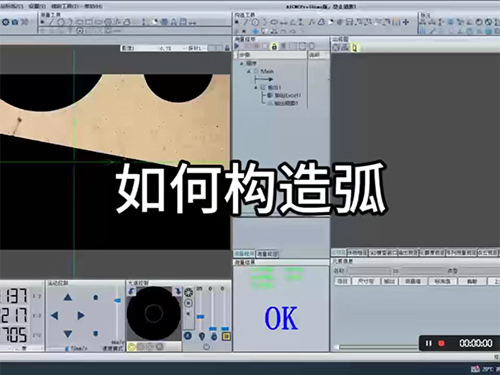Select the construct point tool
The width and height of the screenshot is (500, 375).
click(237, 22)
